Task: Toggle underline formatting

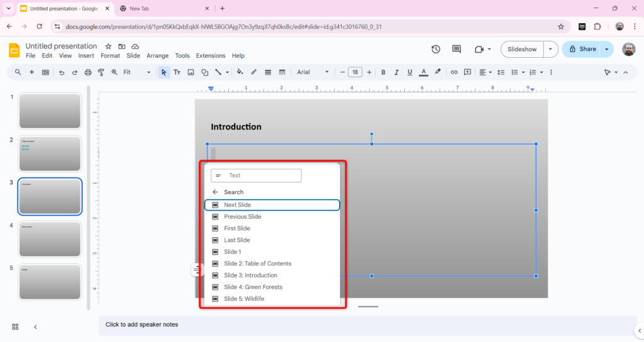Action: pyautogui.click(x=409, y=72)
